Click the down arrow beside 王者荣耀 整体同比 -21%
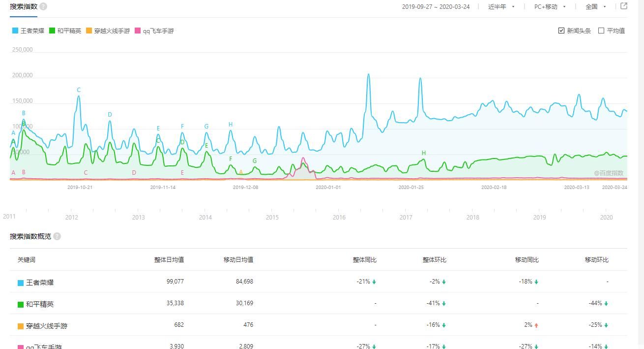Screen dimensions: 644x349 [x=374, y=282]
